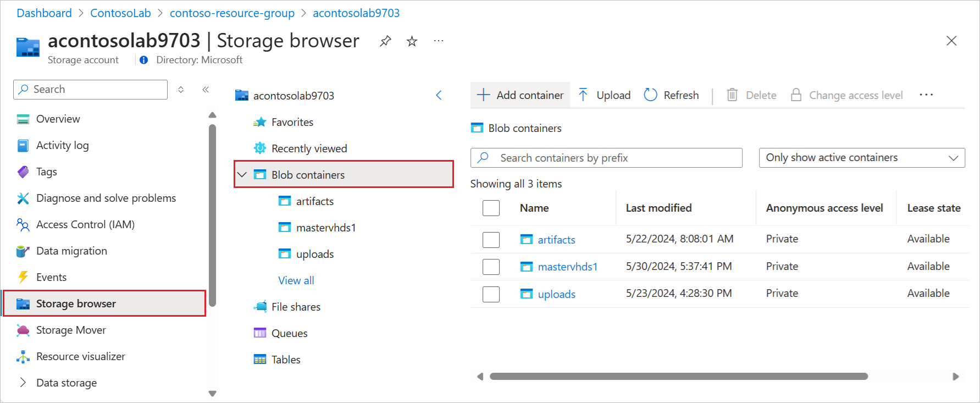Go to contoso-resource-group breadcrumb

point(232,13)
